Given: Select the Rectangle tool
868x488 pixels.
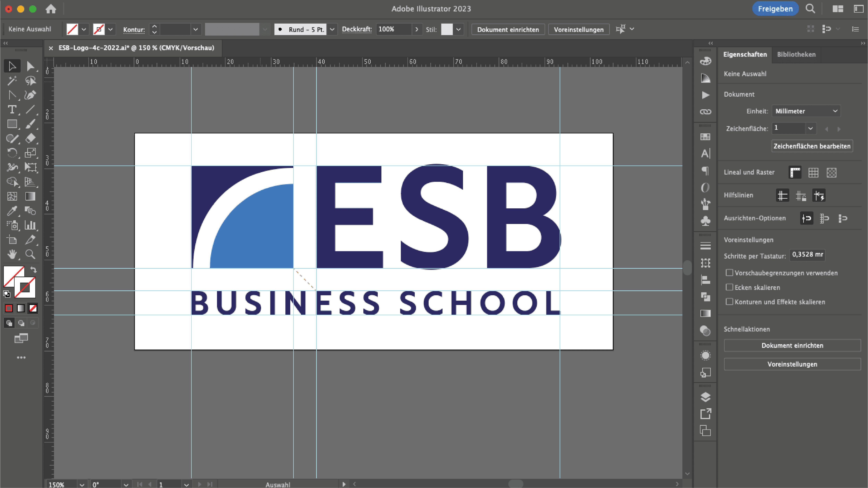Looking at the screenshot, I should tap(12, 124).
